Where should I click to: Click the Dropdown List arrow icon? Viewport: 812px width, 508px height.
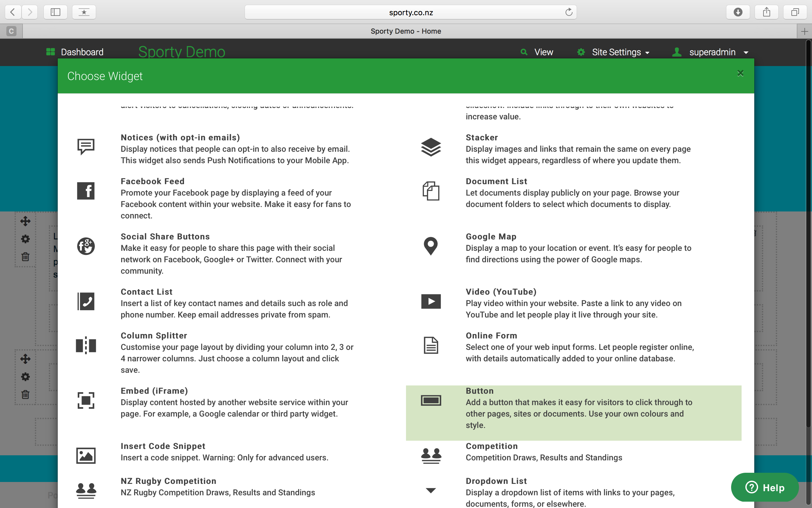pyautogui.click(x=431, y=491)
